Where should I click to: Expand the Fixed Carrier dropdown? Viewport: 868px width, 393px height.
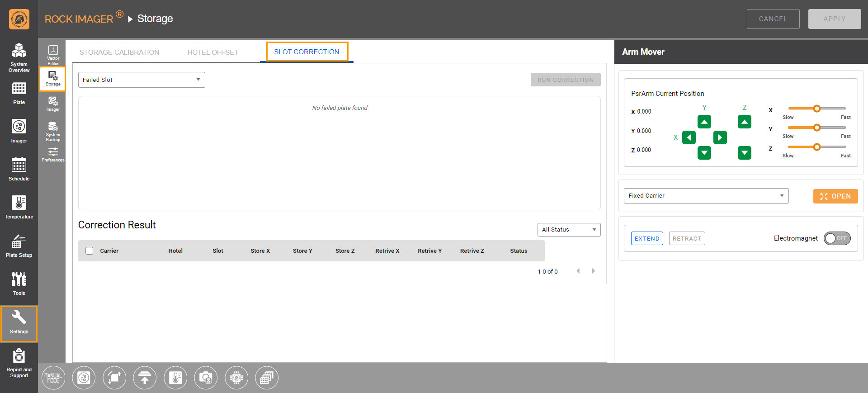pyautogui.click(x=706, y=196)
